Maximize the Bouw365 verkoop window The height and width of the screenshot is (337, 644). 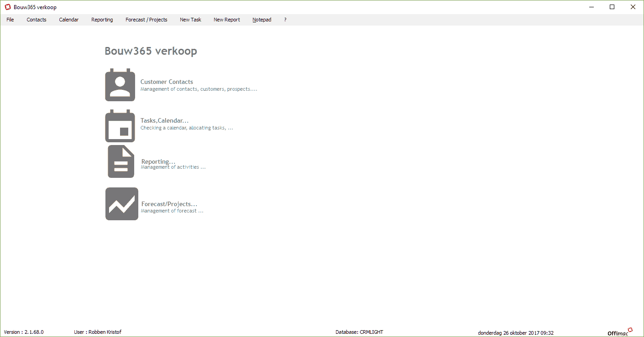[x=612, y=7]
